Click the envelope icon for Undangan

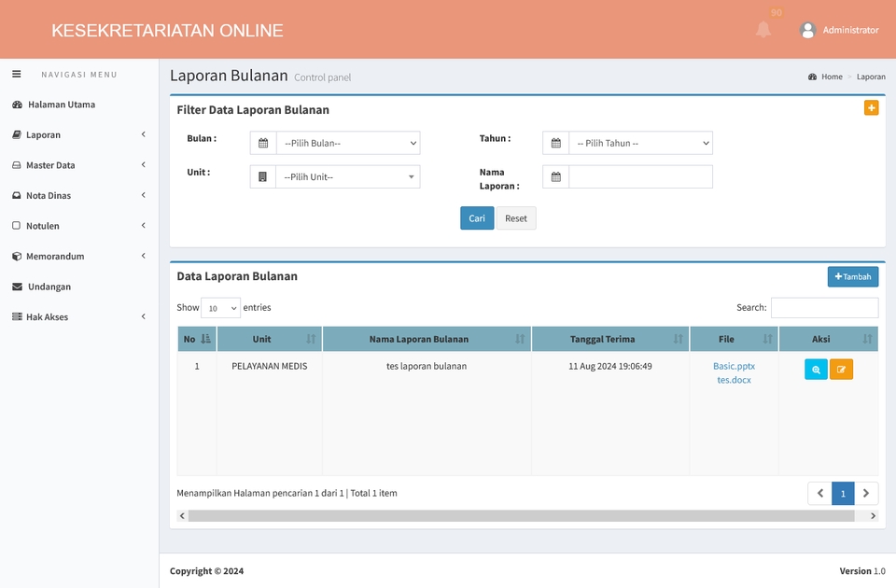(18, 287)
